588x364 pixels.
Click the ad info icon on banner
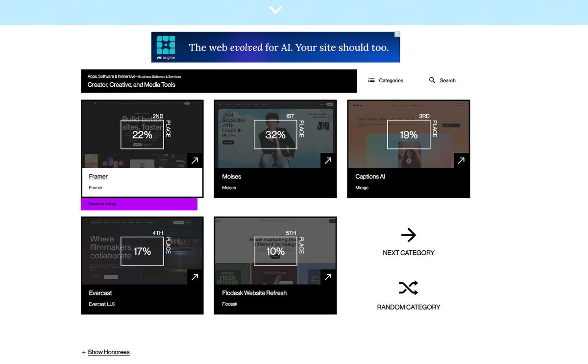[397, 35]
